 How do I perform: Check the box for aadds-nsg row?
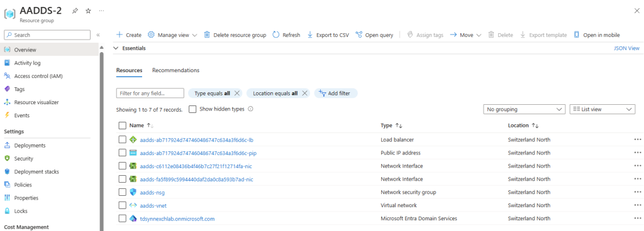[122, 192]
